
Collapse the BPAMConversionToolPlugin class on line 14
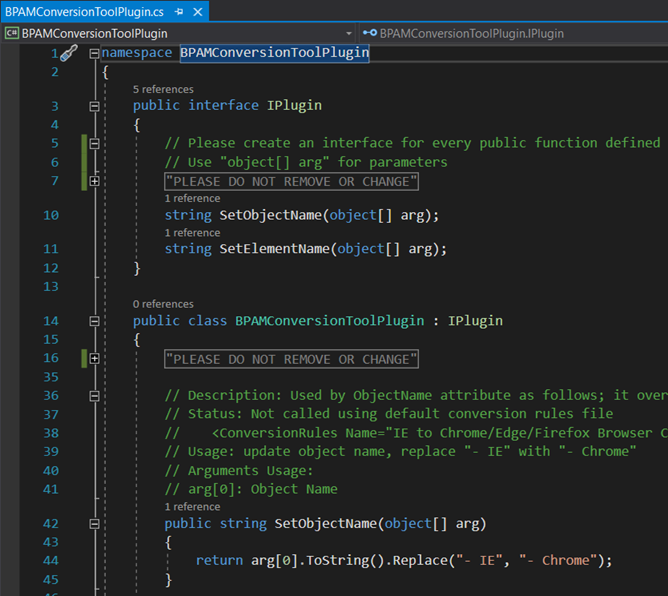94,321
